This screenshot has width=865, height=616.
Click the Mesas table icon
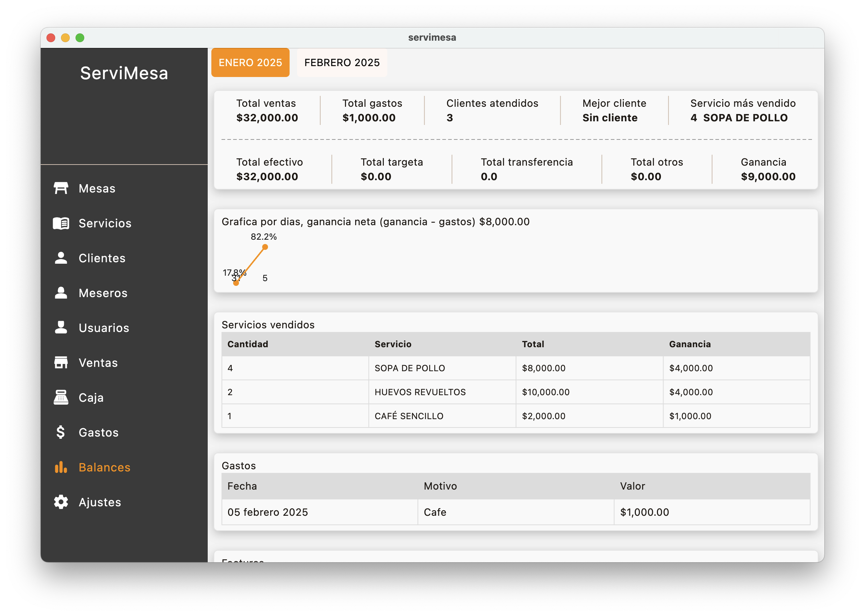click(x=61, y=188)
